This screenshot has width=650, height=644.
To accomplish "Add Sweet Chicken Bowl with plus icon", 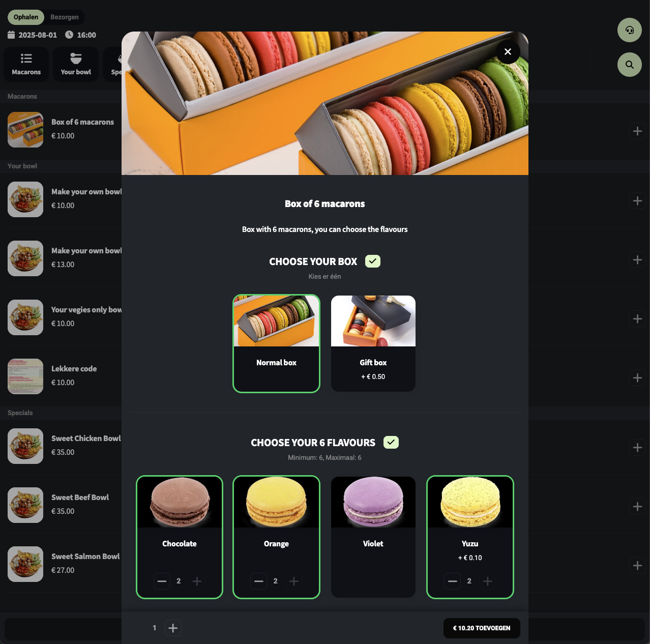I will pos(637,448).
